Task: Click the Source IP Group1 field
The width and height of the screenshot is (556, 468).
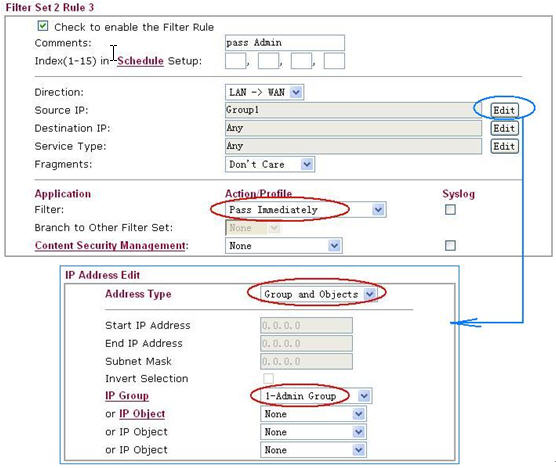Action: point(353,110)
